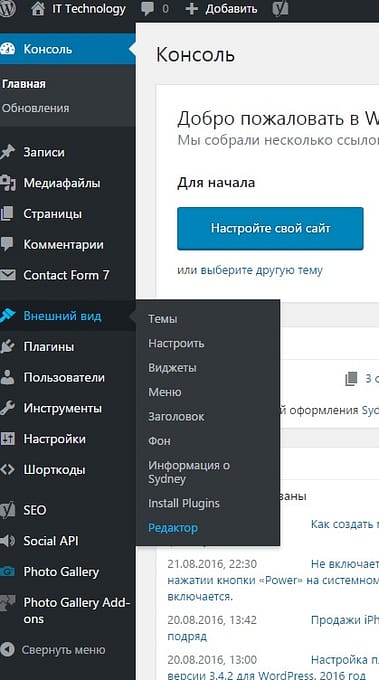Choose Install Plugins submenu item
Image resolution: width=379 pixels, height=680 pixels.
pos(184,503)
